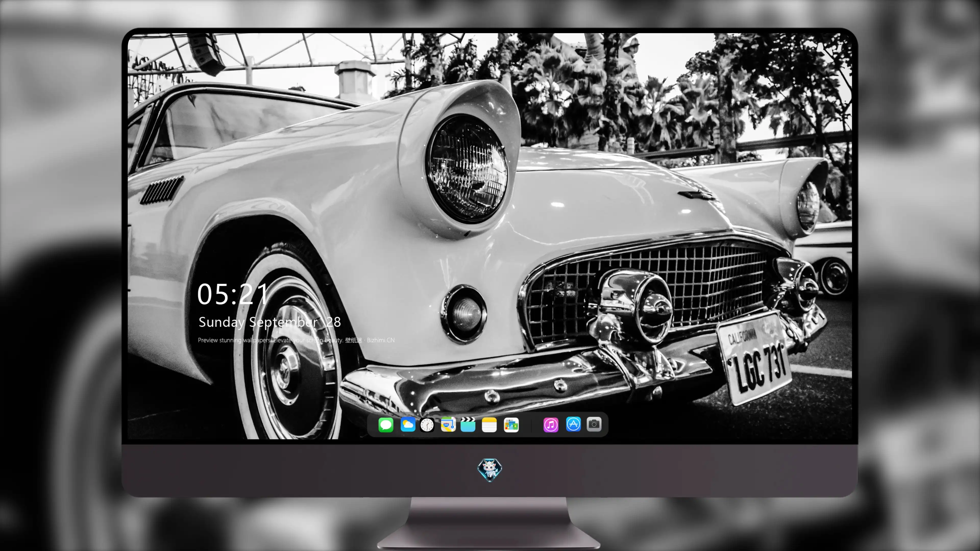Click the 05:21 clock display
This screenshot has width=980, height=551.
tap(232, 294)
